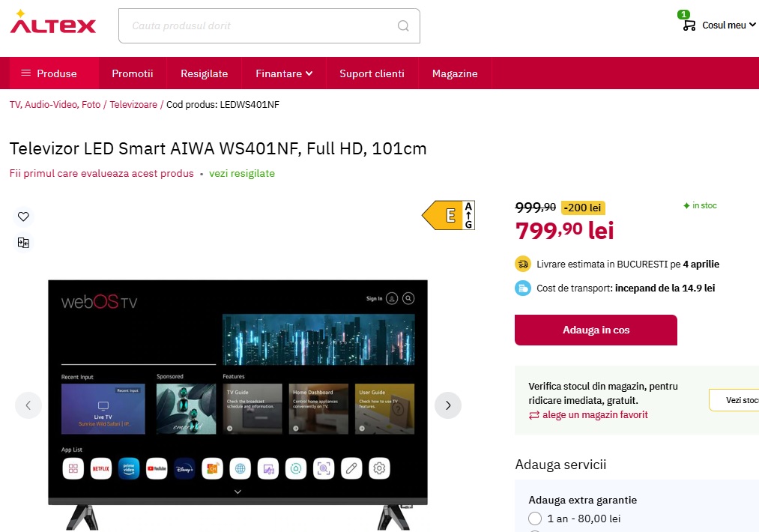Screen dimensions: 759x532
Task: Show next product image arrow
Action: pos(448,405)
